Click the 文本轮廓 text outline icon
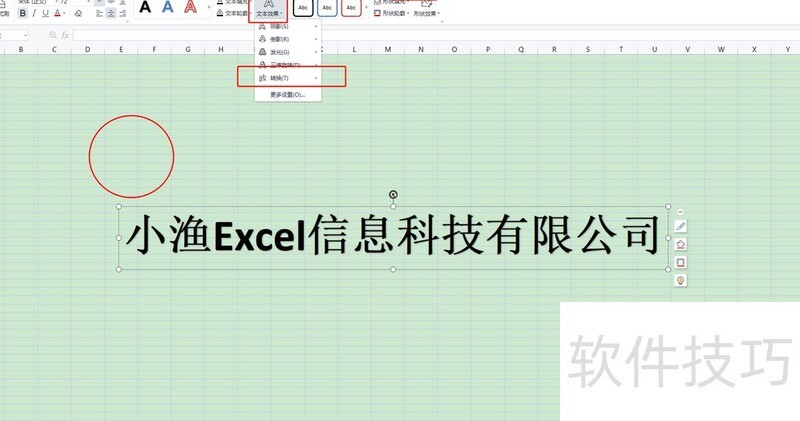800x421 pixels. coord(220,13)
